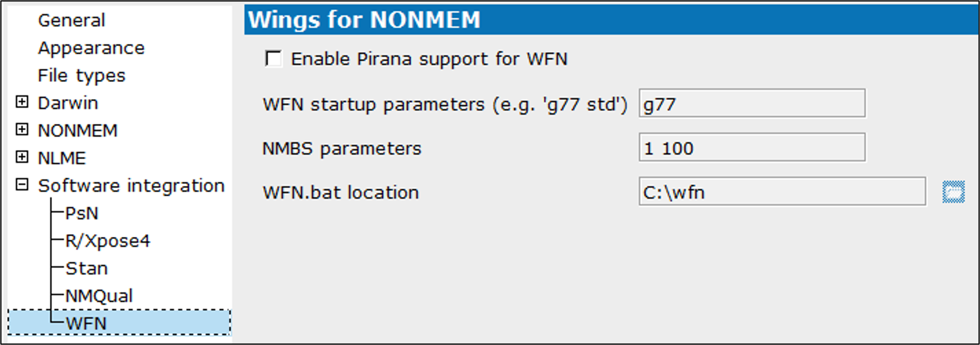980x345 pixels.
Task: Select PsN under Software integration
Action: [x=82, y=214]
